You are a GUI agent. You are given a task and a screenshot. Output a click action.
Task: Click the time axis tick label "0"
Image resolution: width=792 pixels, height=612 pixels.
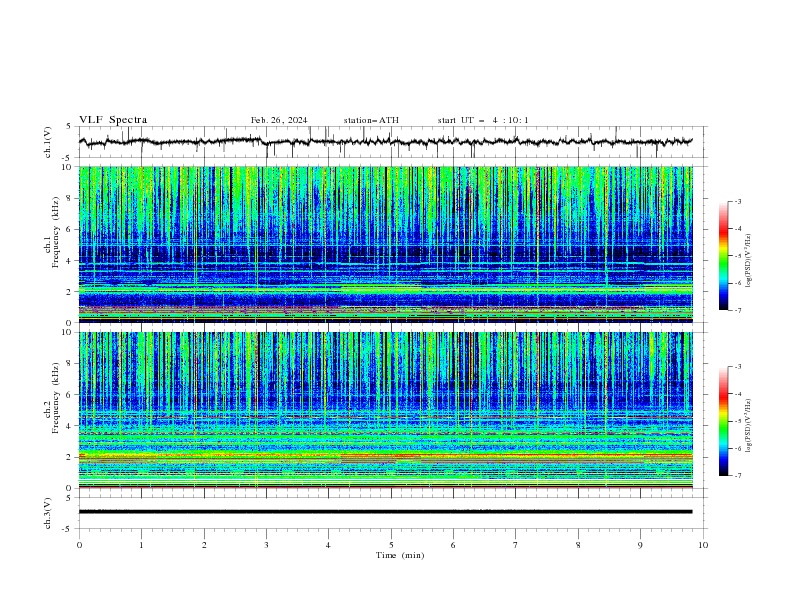point(79,545)
